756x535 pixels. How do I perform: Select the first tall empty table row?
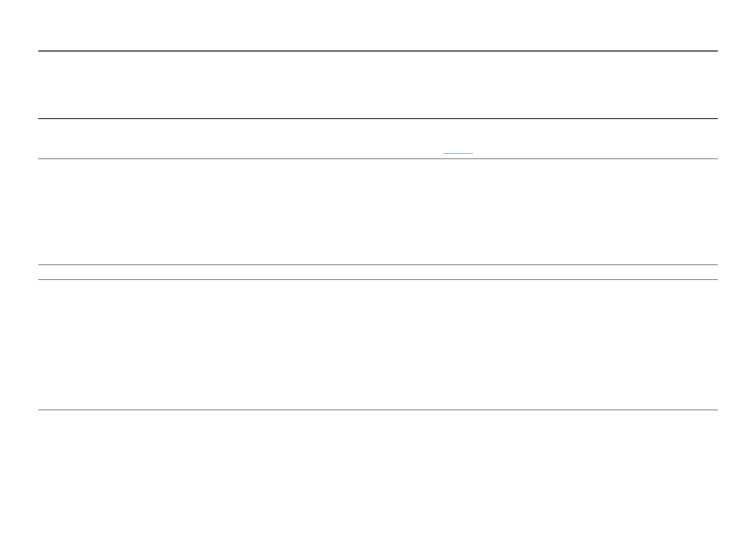pos(378,212)
